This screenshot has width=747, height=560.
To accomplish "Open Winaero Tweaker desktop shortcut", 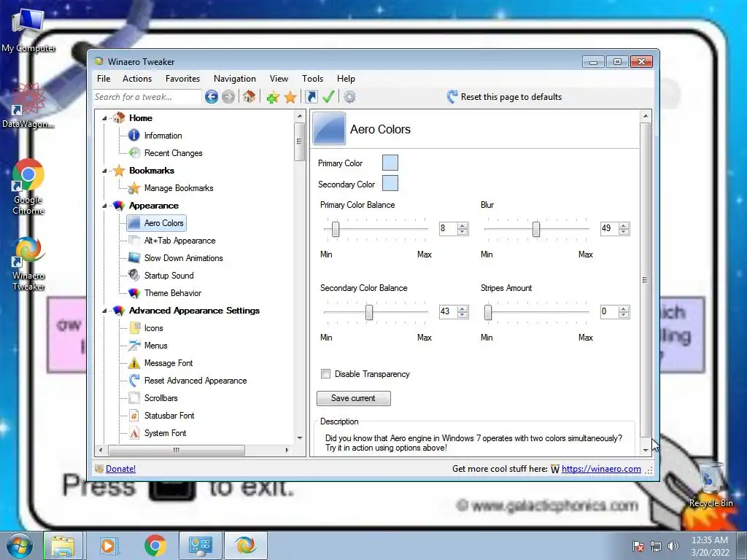I will click(x=28, y=264).
